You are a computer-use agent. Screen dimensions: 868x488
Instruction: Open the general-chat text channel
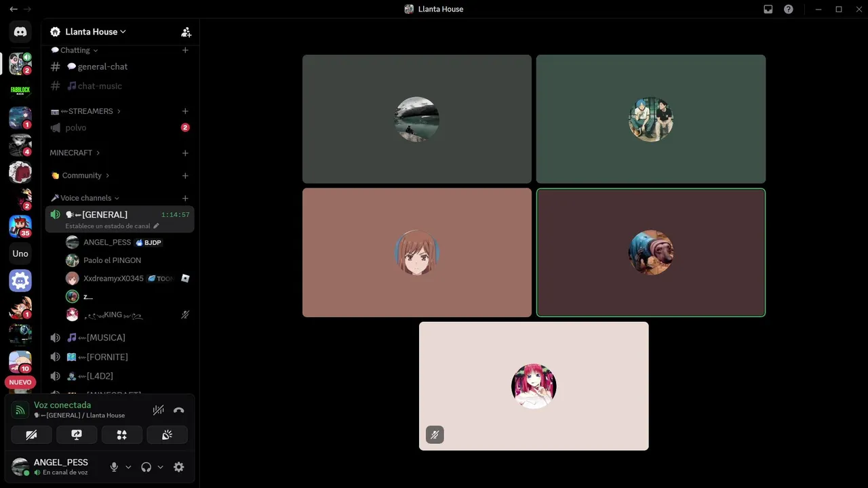pos(119,66)
